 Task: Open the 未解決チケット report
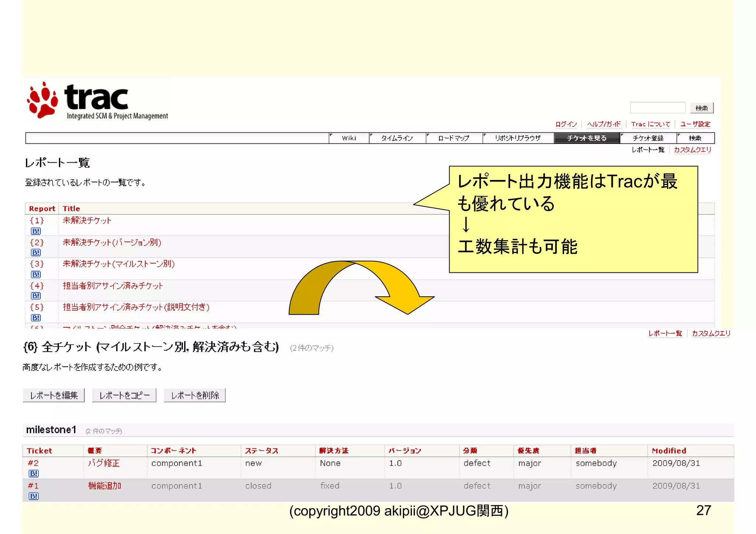[x=87, y=221]
